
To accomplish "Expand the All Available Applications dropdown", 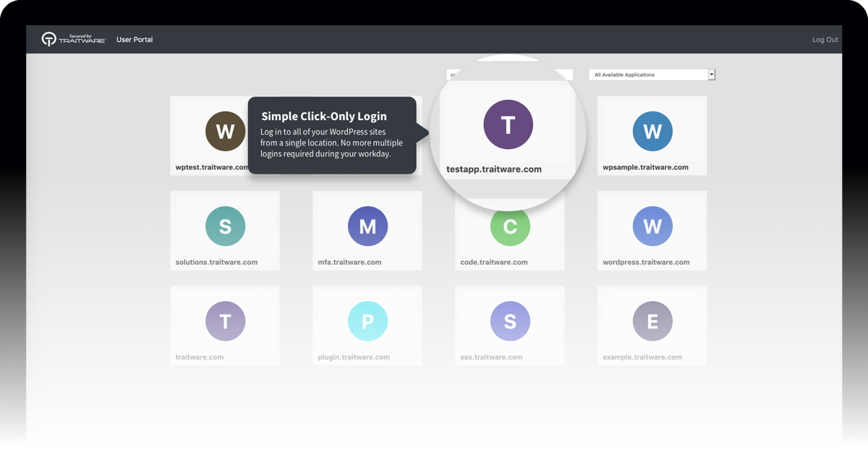I will tap(652, 75).
